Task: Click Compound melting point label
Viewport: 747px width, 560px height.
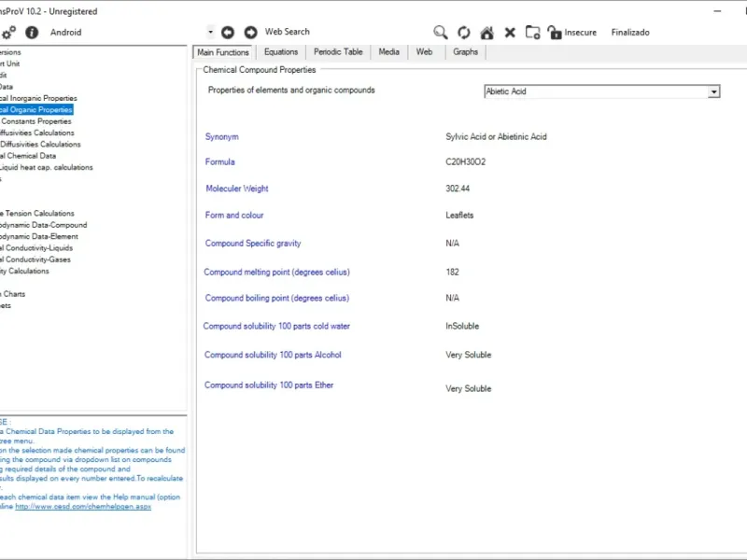Action: click(x=276, y=273)
